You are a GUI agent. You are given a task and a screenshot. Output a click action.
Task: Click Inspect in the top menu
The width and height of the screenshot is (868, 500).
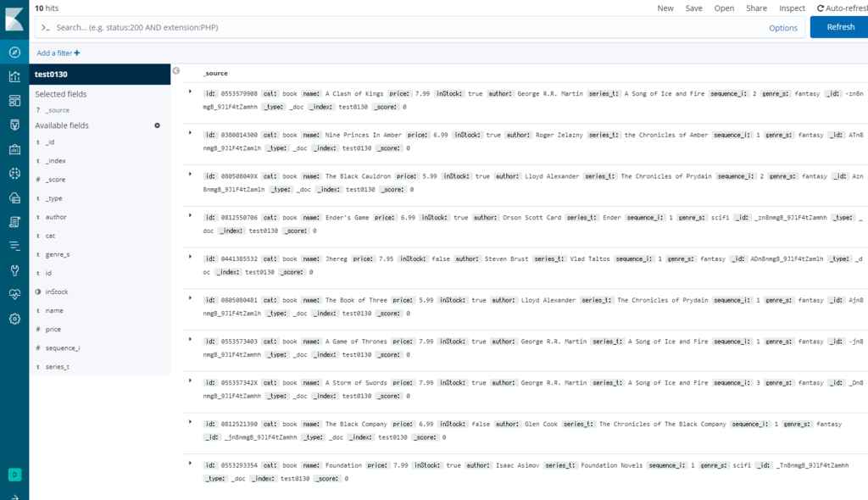click(x=792, y=8)
